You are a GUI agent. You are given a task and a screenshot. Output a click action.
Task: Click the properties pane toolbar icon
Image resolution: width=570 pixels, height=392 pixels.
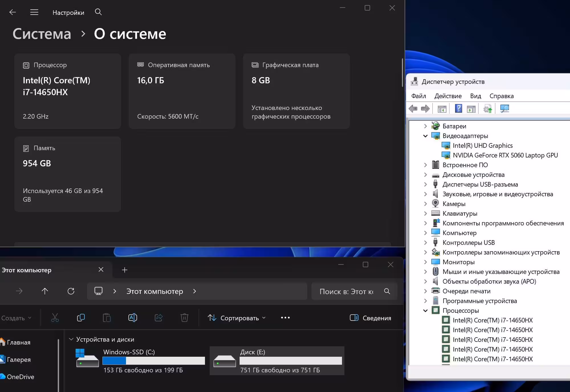point(471,109)
